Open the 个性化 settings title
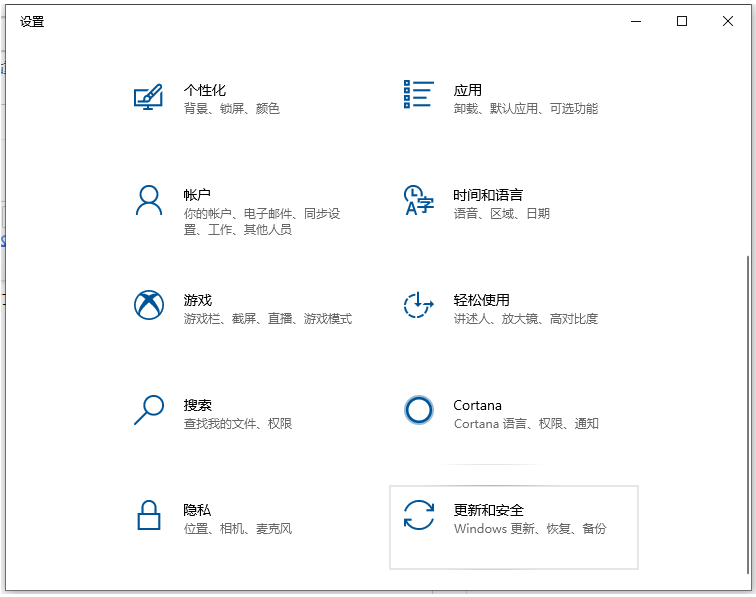Viewport: 756px width, 597px height. (x=204, y=90)
